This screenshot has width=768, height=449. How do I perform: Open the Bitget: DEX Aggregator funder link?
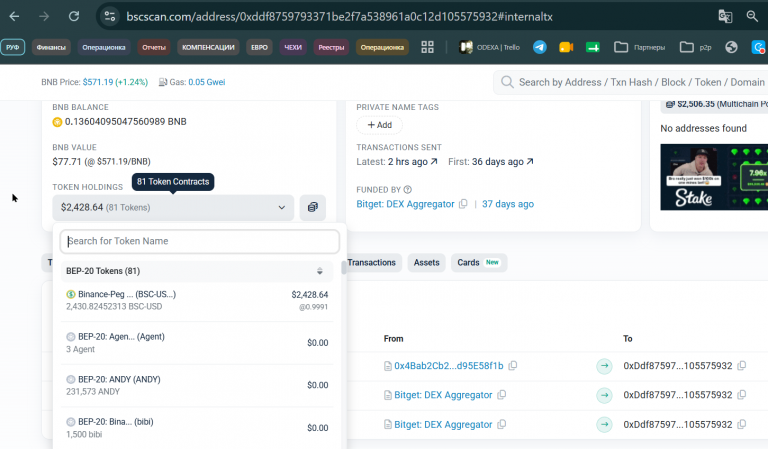pyautogui.click(x=405, y=204)
